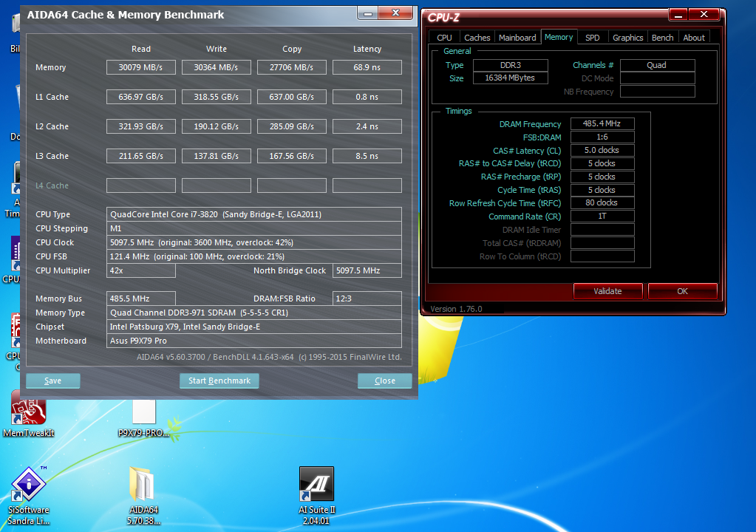Open the SPD tab in CPU-Z

point(592,38)
